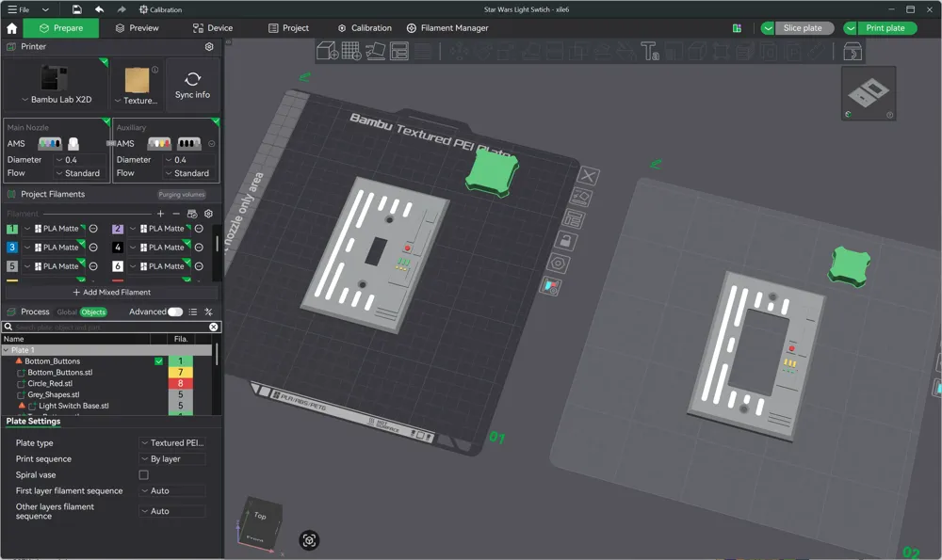Screen dimensions: 942x560
Task: Click the edit icon for filament 4
Action: (x=199, y=248)
